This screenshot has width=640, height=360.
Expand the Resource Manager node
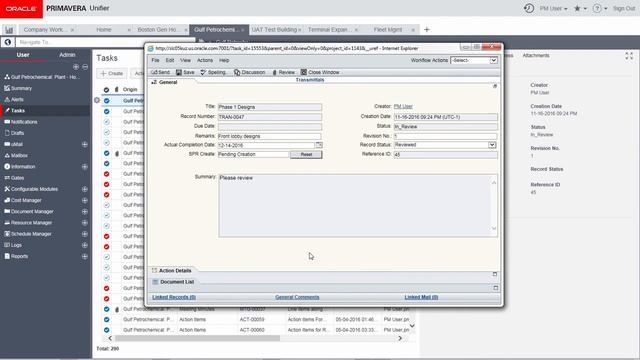tap(84, 222)
